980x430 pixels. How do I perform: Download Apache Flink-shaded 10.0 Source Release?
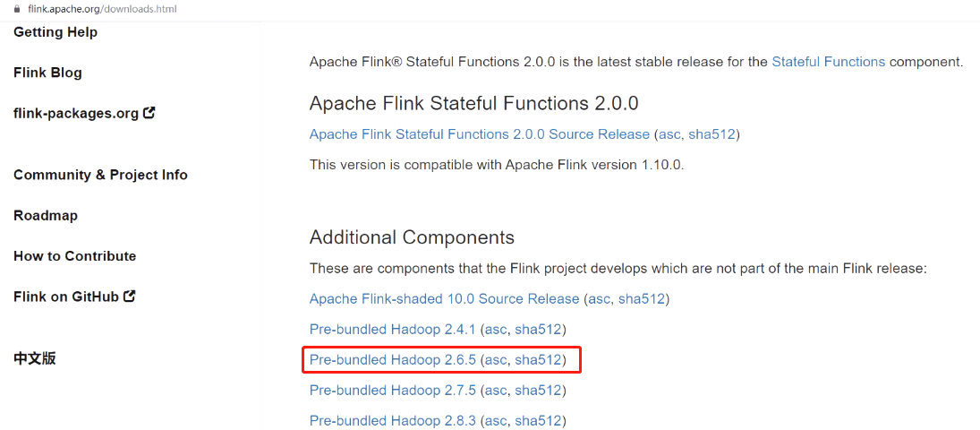(444, 298)
